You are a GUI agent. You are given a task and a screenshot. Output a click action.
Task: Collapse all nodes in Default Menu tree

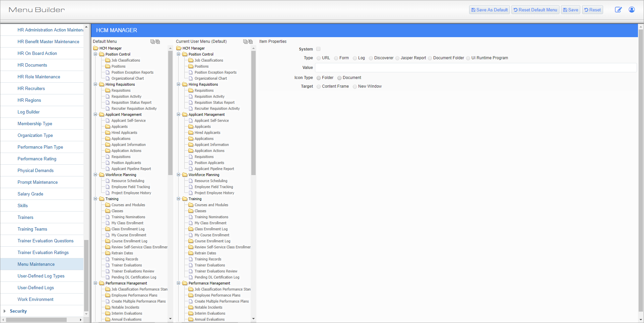(x=152, y=42)
